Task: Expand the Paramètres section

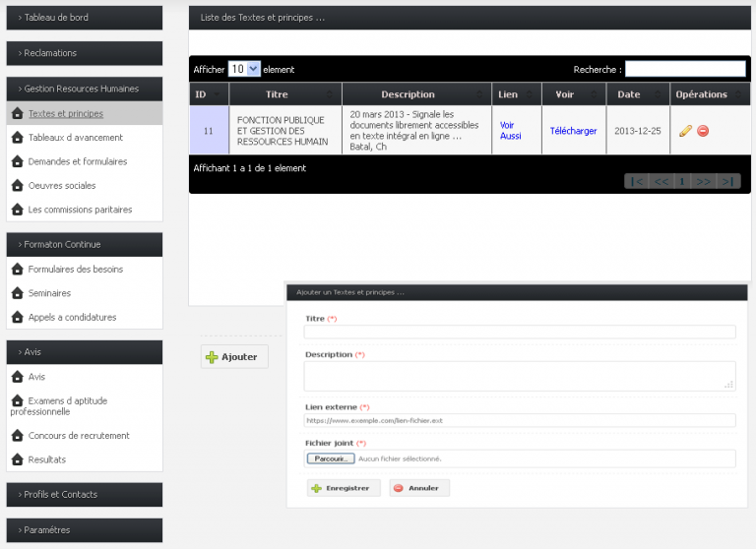Action: [x=84, y=530]
